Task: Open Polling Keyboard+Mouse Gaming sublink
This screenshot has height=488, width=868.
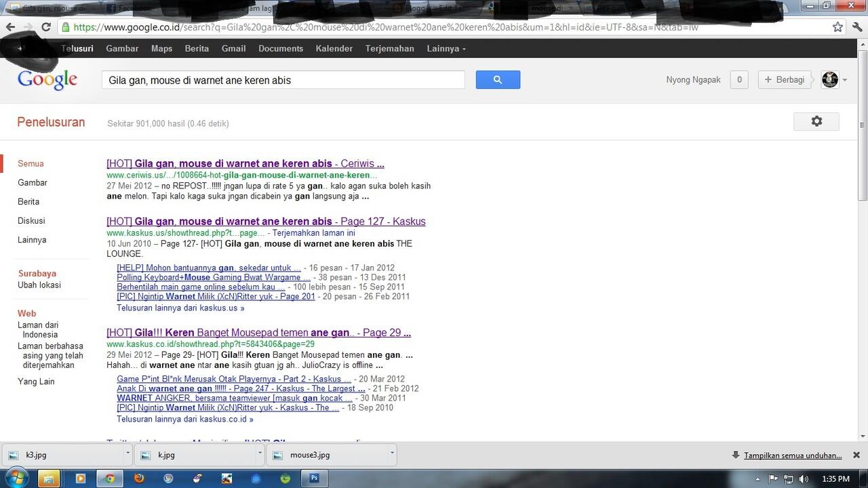Action: 214,277
